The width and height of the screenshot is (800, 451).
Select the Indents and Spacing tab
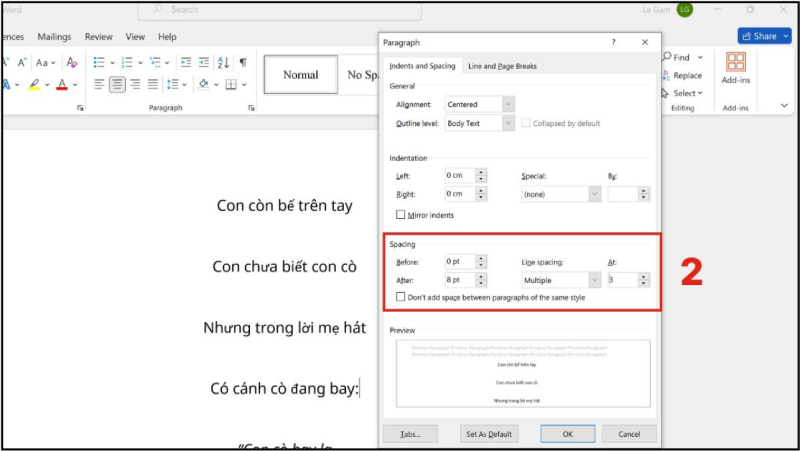click(422, 66)
